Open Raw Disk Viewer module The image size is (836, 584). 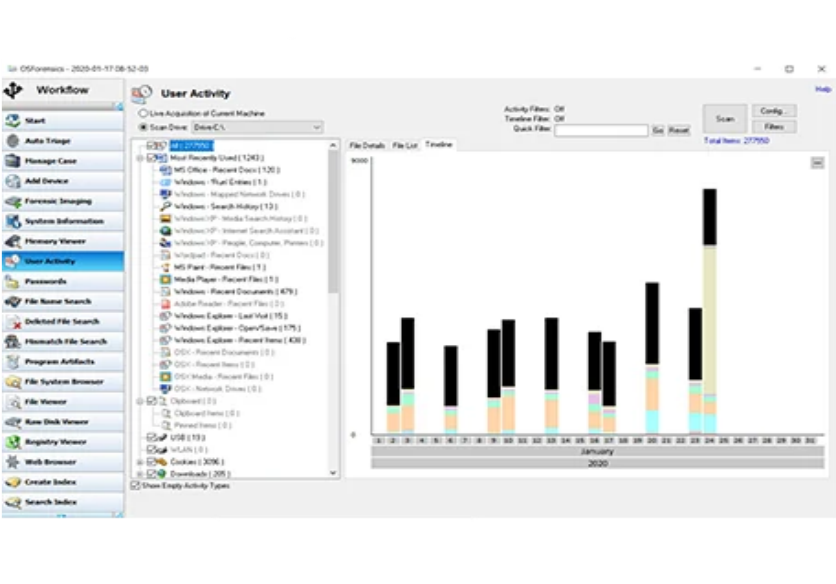62,422
